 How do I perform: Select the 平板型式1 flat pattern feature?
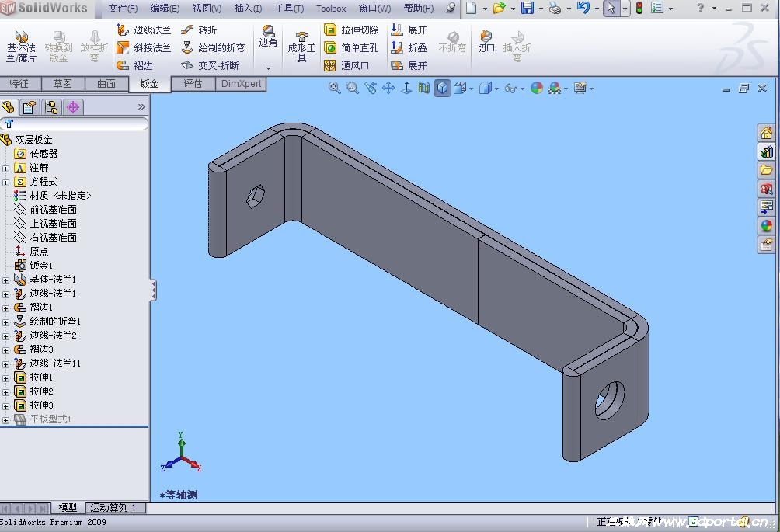coord(43,419)
